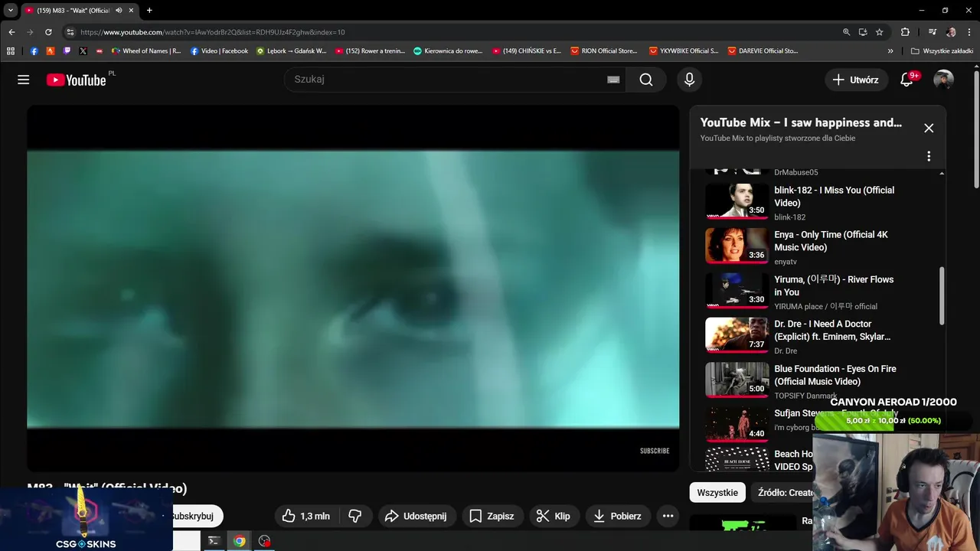Expand the tab search dropdown arrow
Image resolution: width=980 pixels, height=551 pixels.
pos(11,11)
